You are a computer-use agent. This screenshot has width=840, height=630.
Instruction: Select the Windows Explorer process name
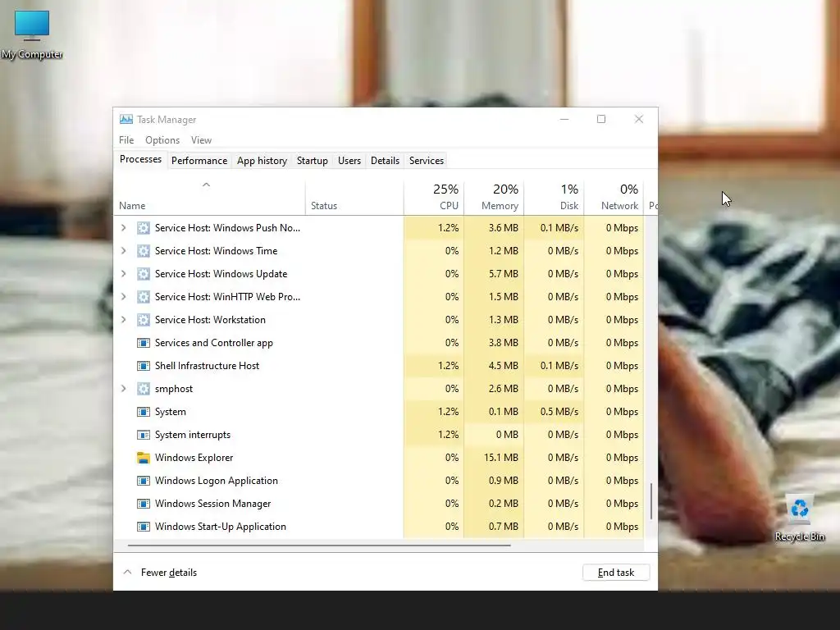[194, 458]
